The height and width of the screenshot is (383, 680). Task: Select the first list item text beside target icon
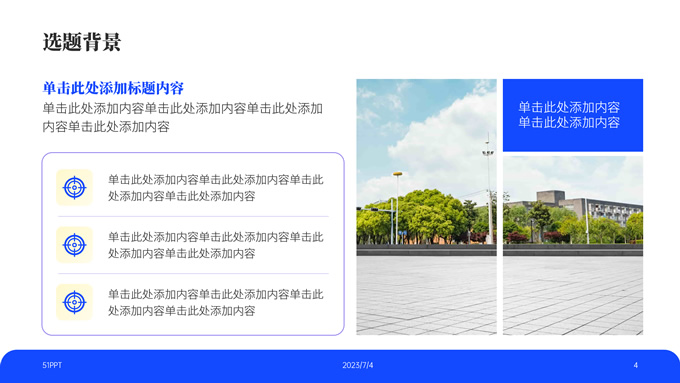(216, 188)
